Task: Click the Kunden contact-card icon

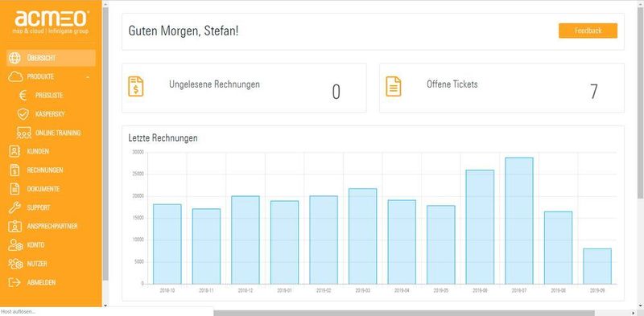Action: [14, 151]
